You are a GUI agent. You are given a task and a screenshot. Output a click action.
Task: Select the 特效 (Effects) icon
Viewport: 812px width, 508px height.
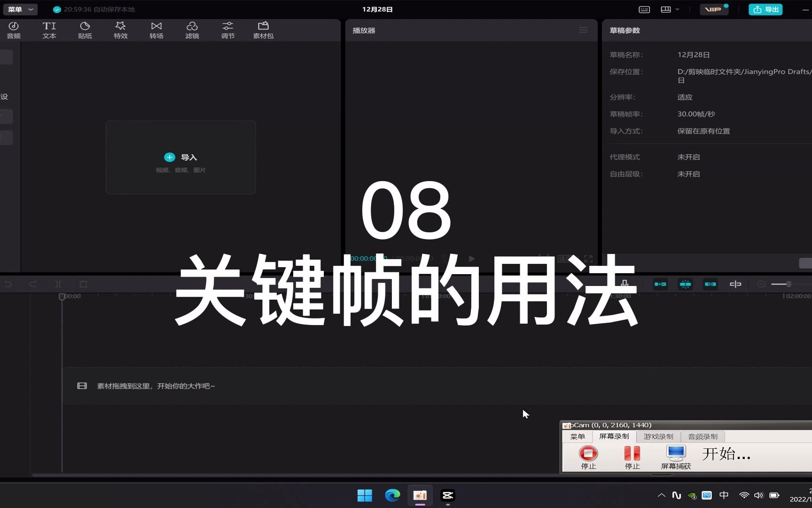point(120,30)
